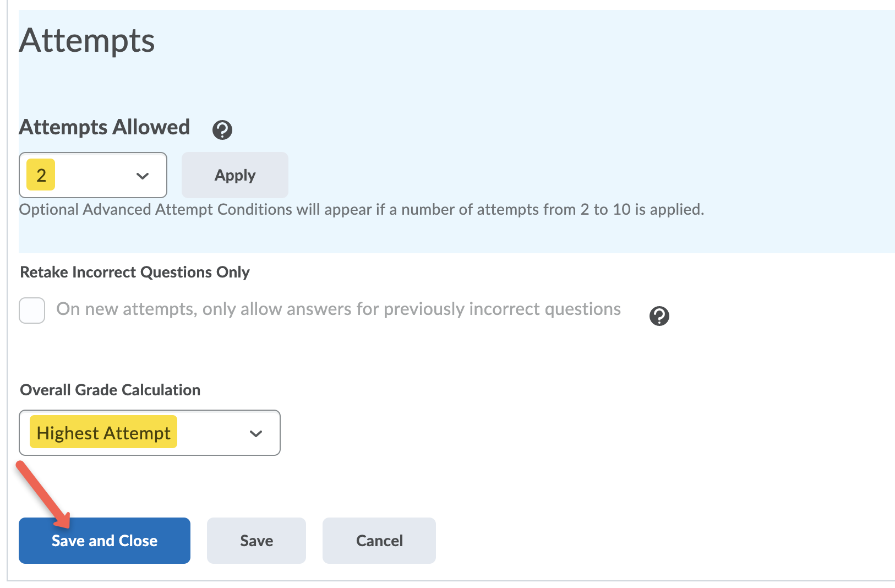Screen dimensions: 895x588
Task: Click the question mark beside the retake option
Action: 659,316
